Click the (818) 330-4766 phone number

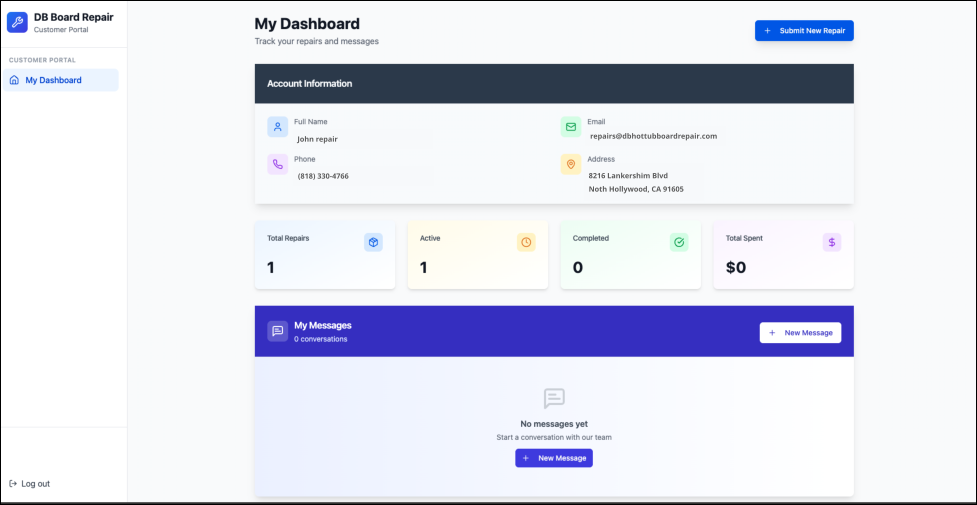323,176
